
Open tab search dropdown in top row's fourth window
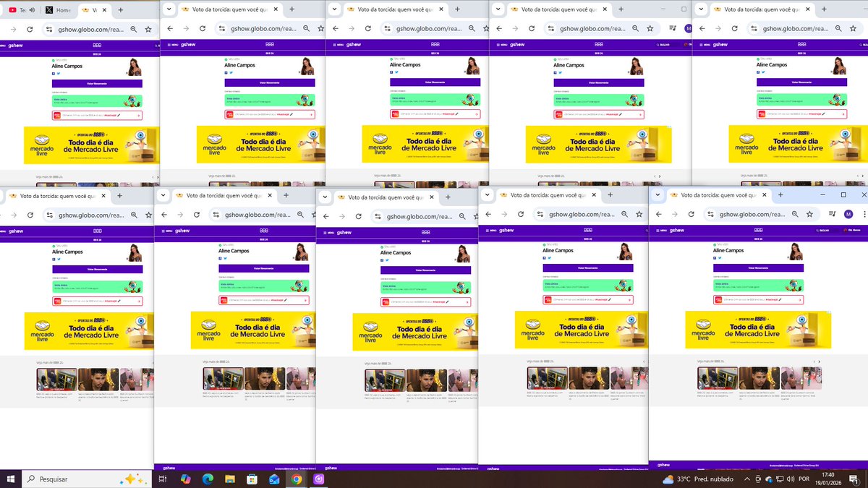tap(498, 9)
